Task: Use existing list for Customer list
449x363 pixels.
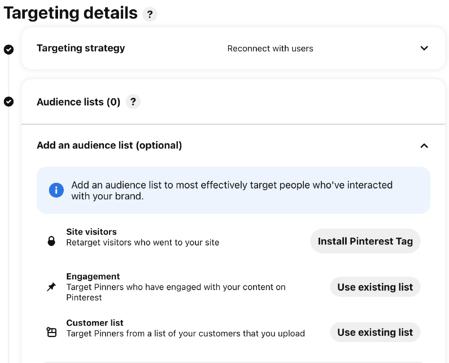Action: pos(375,332)
